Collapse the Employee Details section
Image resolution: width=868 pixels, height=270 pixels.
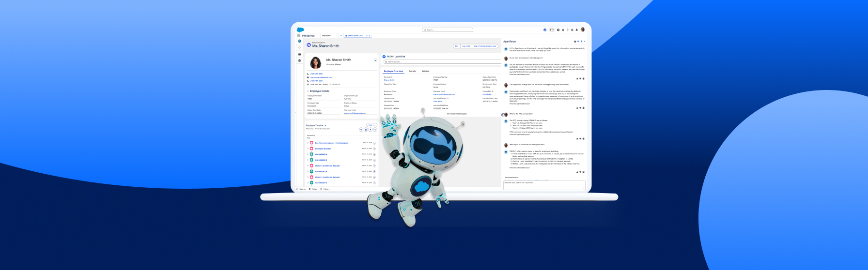coord(308,91)
